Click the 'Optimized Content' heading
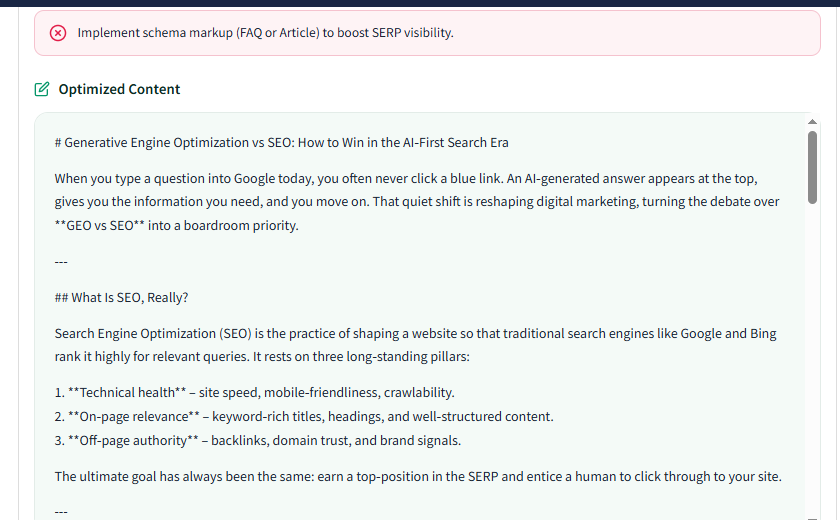The height and width of the screenshot is (520, 840). pos(119,89)
